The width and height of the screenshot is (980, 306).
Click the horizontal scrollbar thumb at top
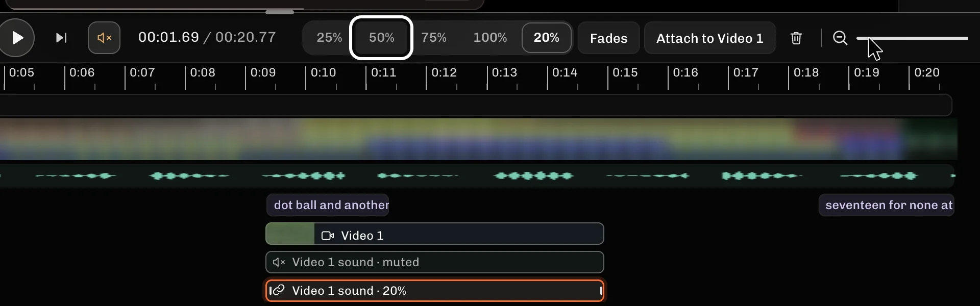click(x=280, y=11)
